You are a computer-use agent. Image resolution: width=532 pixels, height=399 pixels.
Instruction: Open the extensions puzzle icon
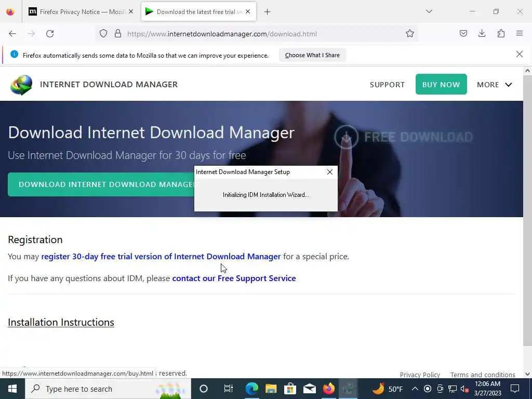501,33
